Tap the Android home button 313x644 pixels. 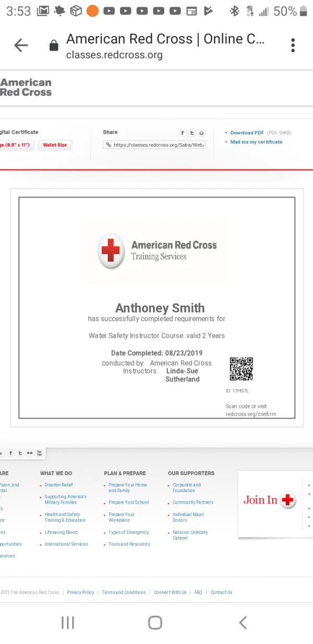(x=155, y=622)
